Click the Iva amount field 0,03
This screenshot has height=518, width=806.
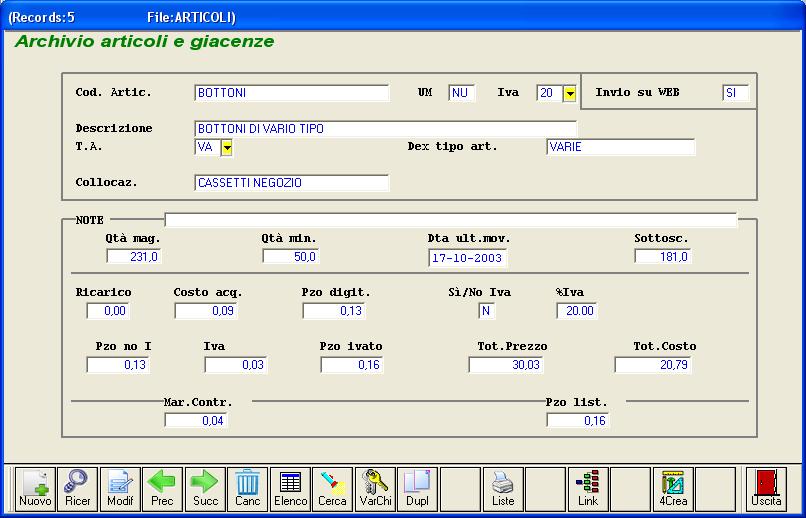(x=235, y=365)
